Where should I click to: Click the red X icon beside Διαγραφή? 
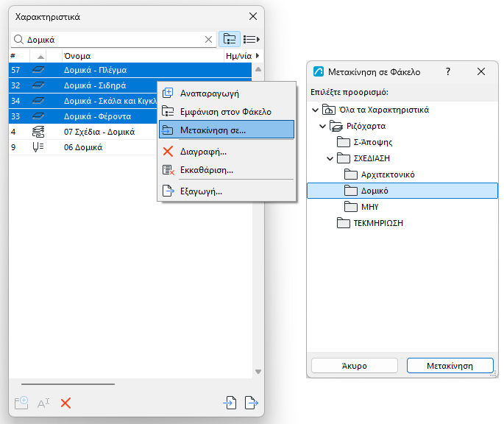168,151
